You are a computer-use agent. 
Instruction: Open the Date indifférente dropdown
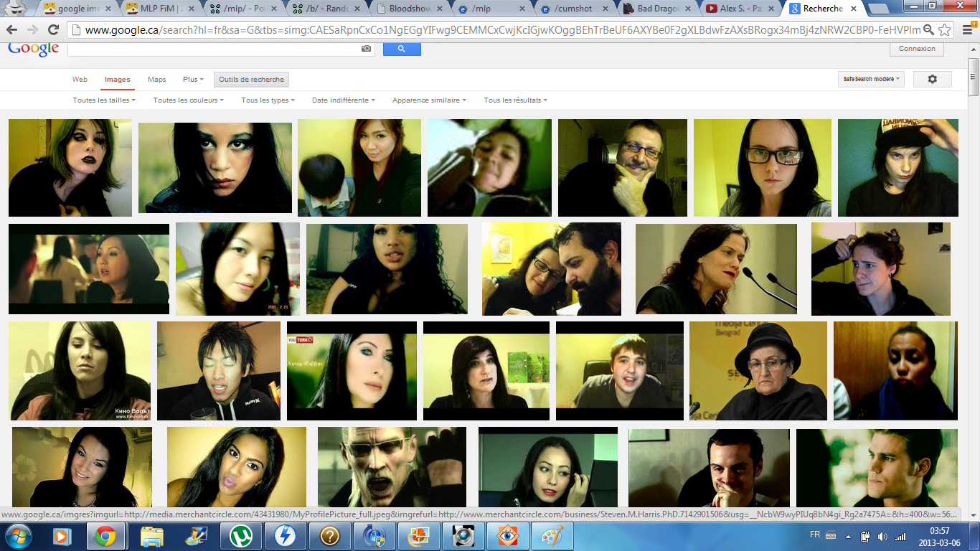coord(343,100)
